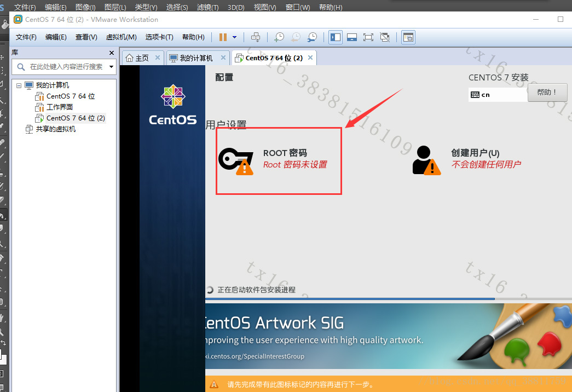Click the ROOT 密码 key icon

236,161
